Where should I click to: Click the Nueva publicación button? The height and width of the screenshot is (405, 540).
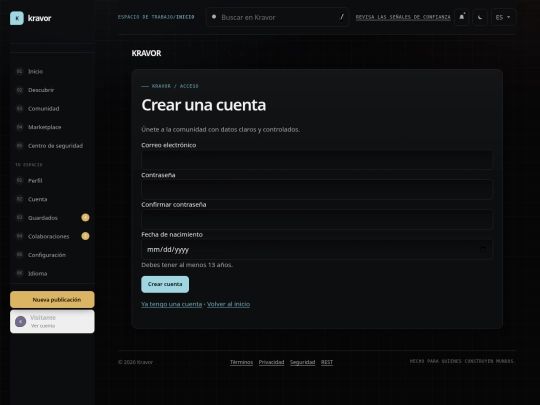pyautogui.click(x=52, y=300)
